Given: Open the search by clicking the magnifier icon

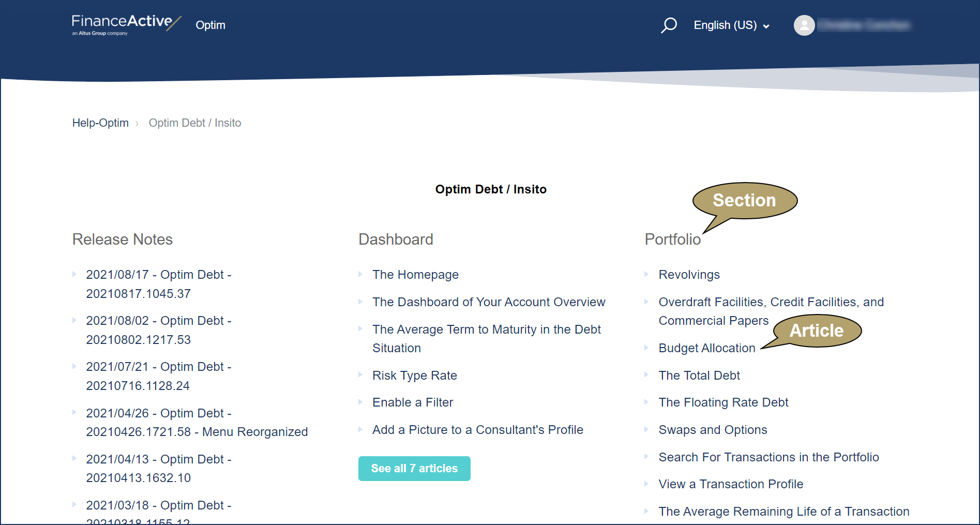Looking at the screenshot, I should pyautogui.click(x=669, y=25).
